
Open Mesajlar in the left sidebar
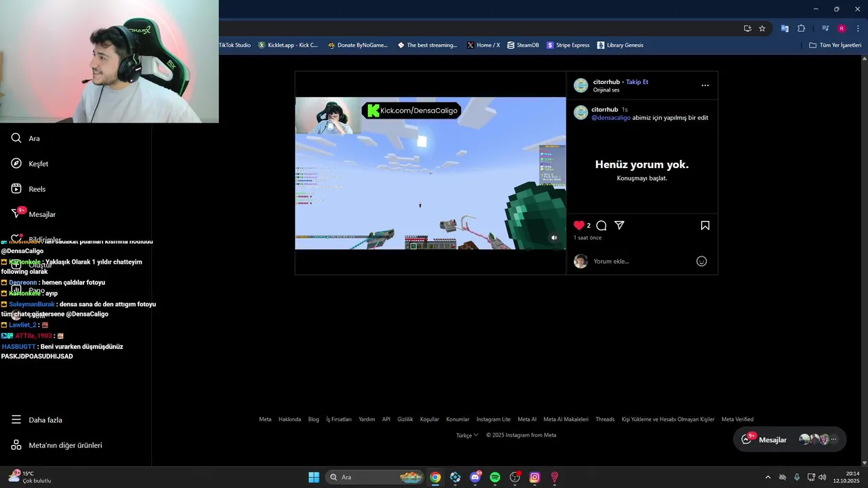[33, 214]
